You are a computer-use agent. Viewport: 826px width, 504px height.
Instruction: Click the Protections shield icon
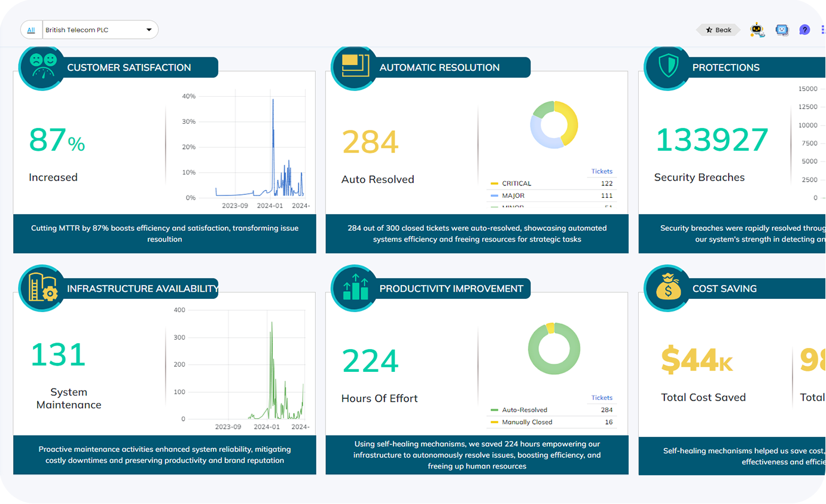[x=667, y=67]
